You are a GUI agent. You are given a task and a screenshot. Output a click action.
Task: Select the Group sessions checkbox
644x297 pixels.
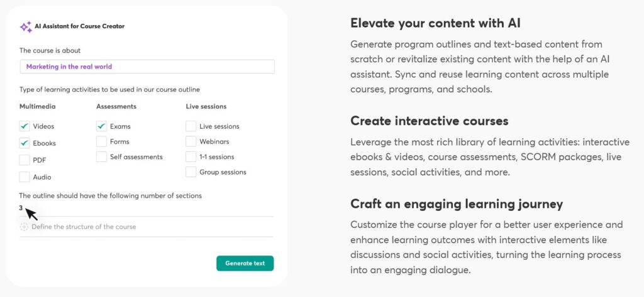(x=191, y=172)
